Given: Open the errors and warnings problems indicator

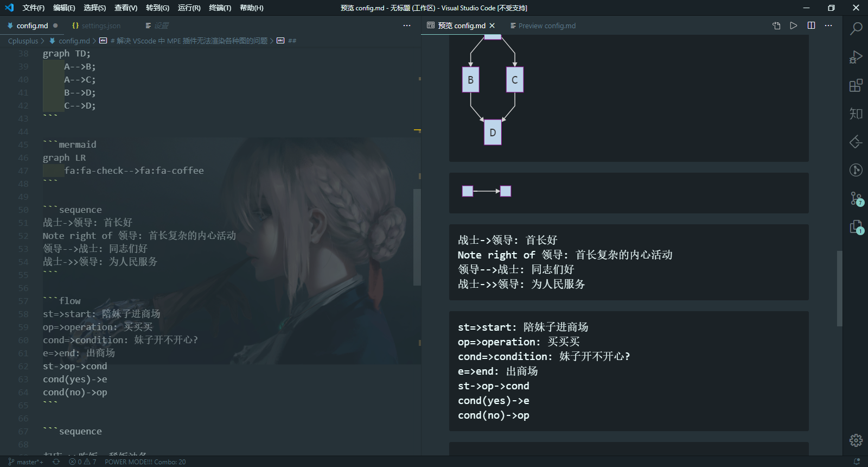Looking at the screenshot, I should tap(82, 462).
